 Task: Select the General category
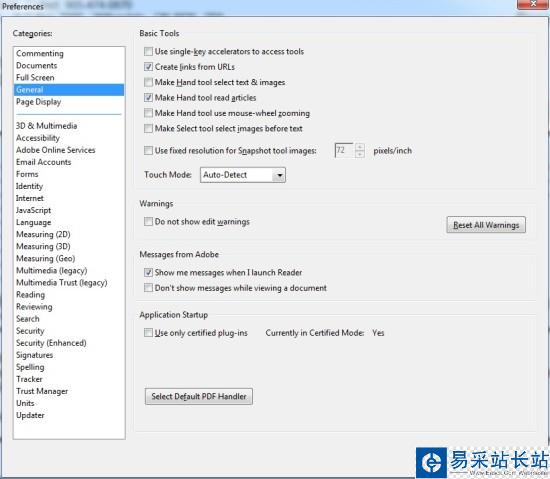[69, 90]
